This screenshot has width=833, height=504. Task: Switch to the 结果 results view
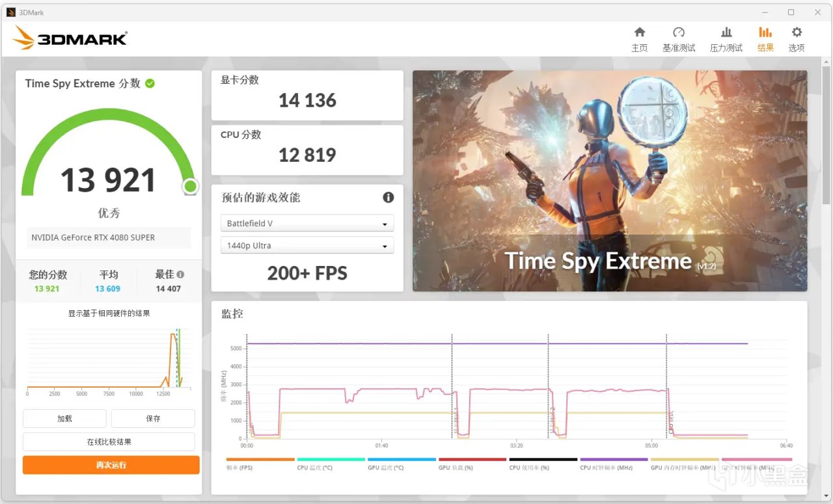click(765, 39)
